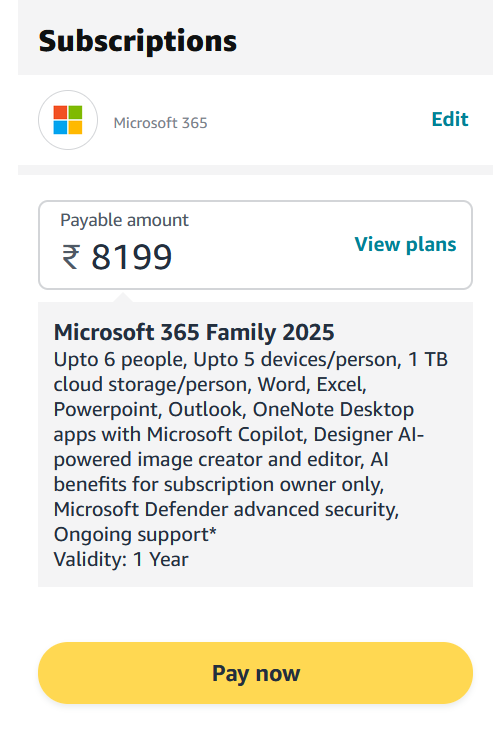Click the Microsoft 365 provider label
499x745 pixels.
161,123
